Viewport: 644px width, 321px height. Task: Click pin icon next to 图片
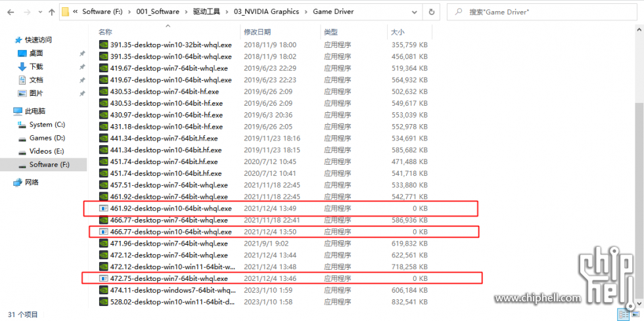82,93
